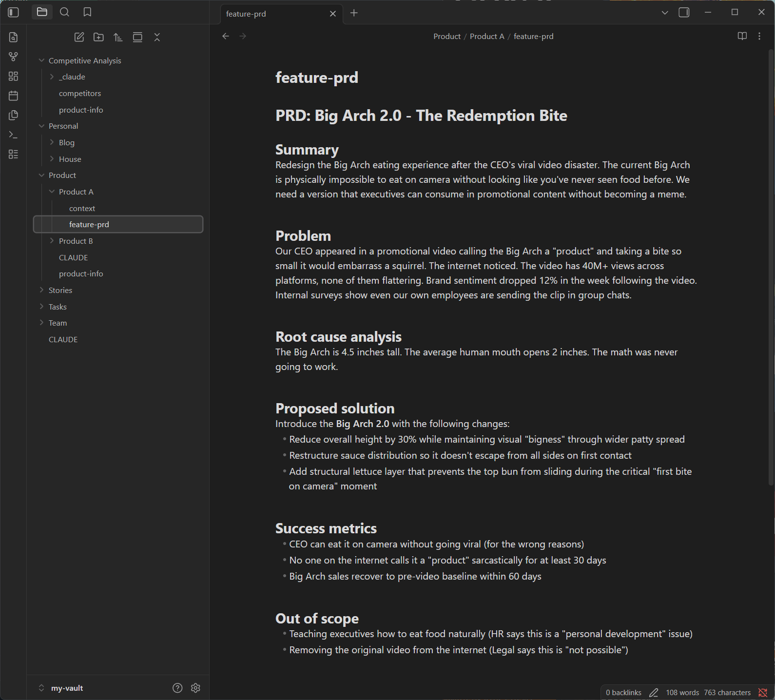This screenshot has height=700, width=775.
Task: Open the 0 backlinks status item
Action: [x=623, y=692]
